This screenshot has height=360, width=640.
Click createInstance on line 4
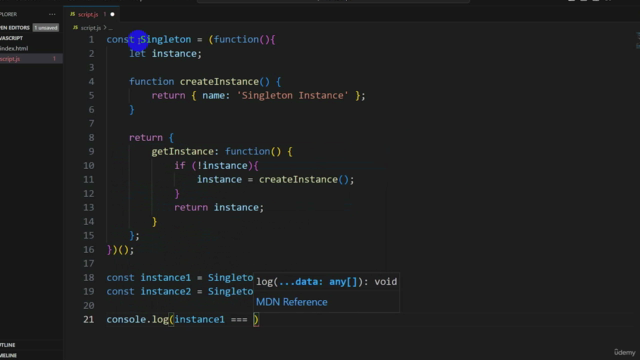219,82
